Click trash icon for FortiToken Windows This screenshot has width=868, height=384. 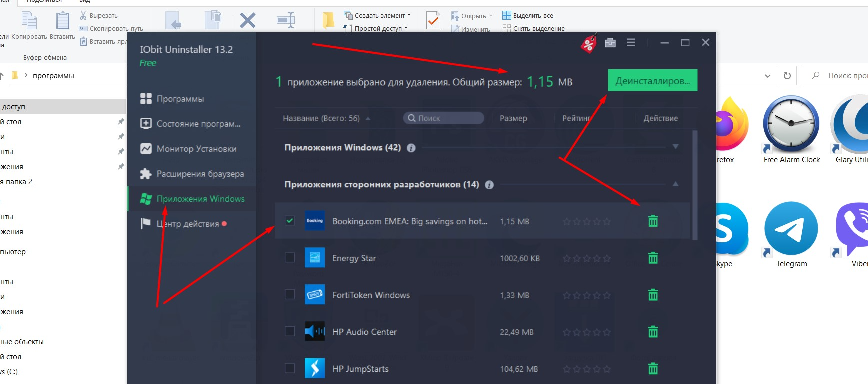tap(653, 295)
